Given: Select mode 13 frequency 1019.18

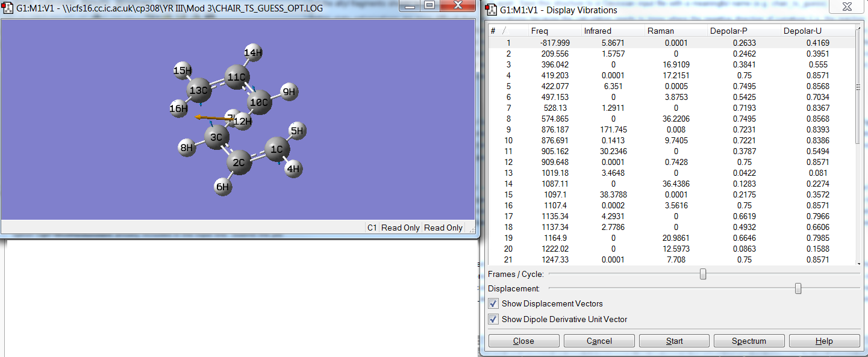Looking at the screenshot, I should coord(672,173).
